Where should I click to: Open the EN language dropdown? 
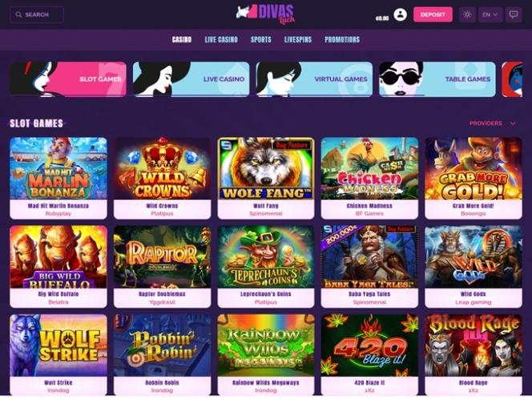[490, 14]
